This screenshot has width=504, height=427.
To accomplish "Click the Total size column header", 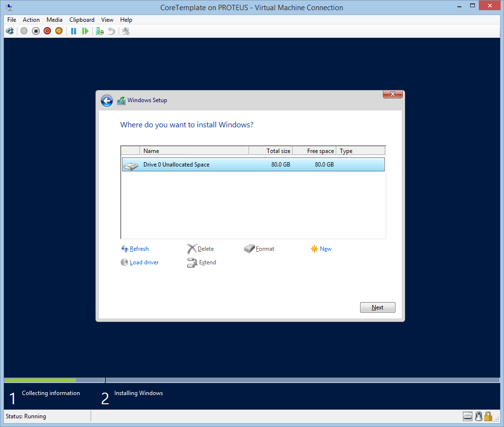I will click(270, 151).
